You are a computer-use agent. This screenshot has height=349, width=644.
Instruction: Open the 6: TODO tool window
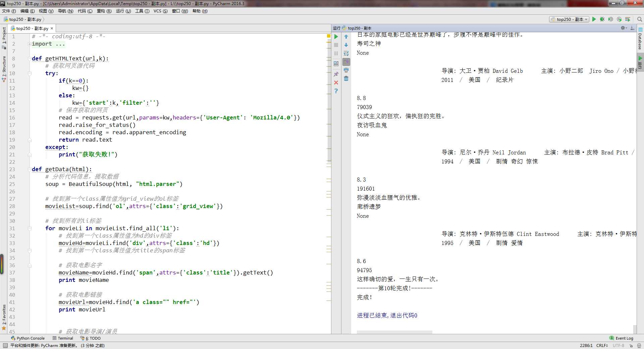point(90,338)
